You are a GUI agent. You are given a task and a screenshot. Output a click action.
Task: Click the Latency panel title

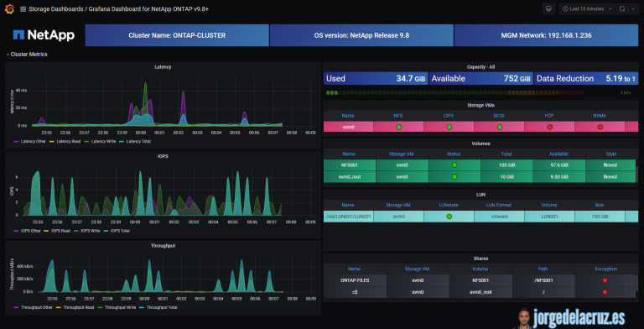163,67
